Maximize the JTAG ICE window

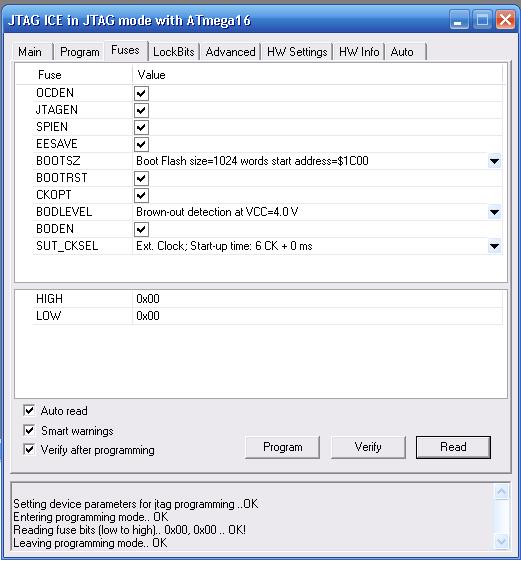click(482, 19)
